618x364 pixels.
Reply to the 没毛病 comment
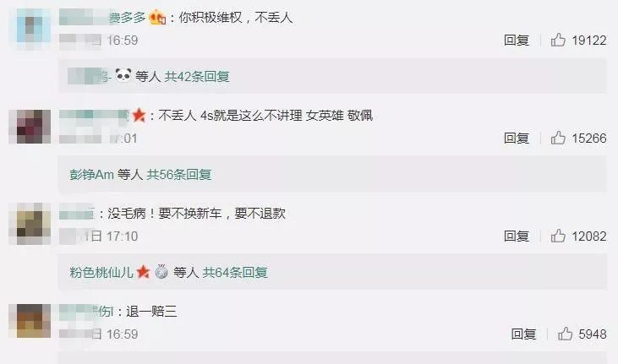[517, 236]
